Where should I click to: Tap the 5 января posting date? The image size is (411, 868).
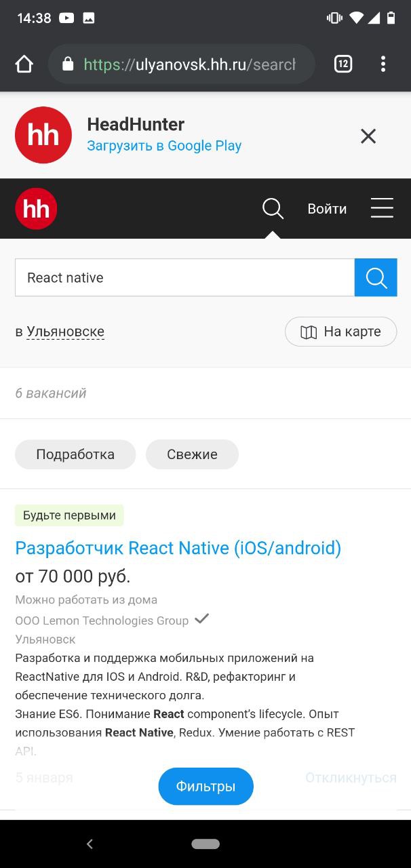pos(44,778)
